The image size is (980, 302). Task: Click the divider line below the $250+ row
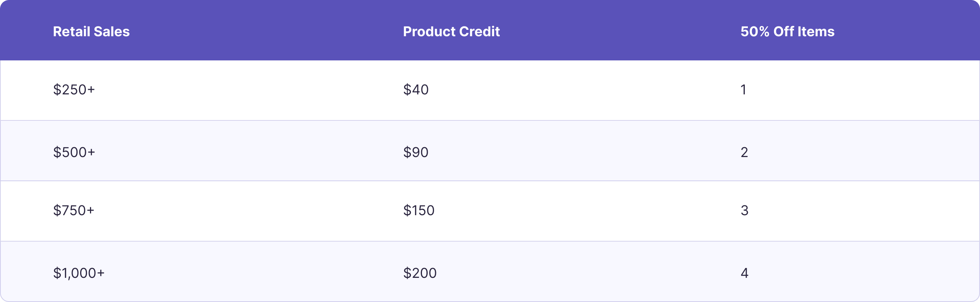click(x=490, y=120)
